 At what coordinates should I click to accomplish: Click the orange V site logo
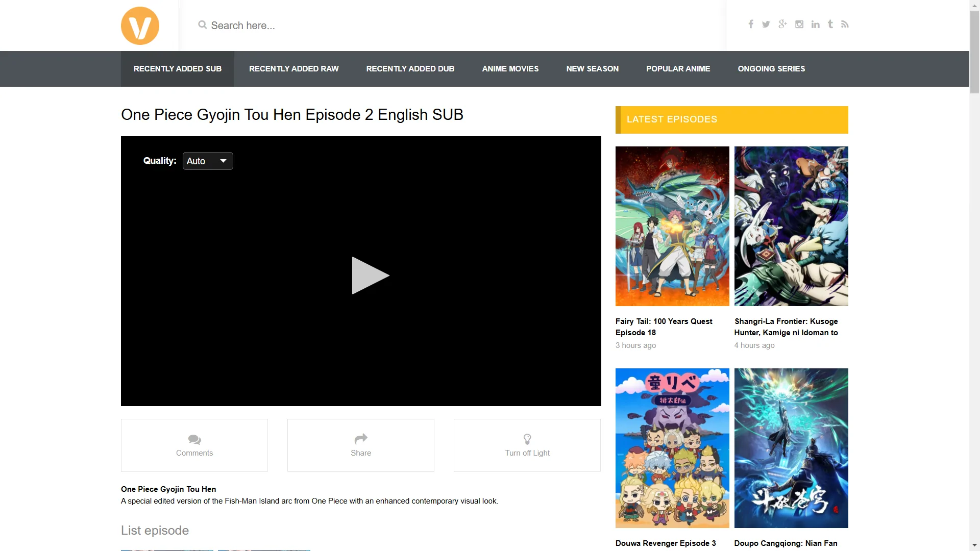coord(140,26)
